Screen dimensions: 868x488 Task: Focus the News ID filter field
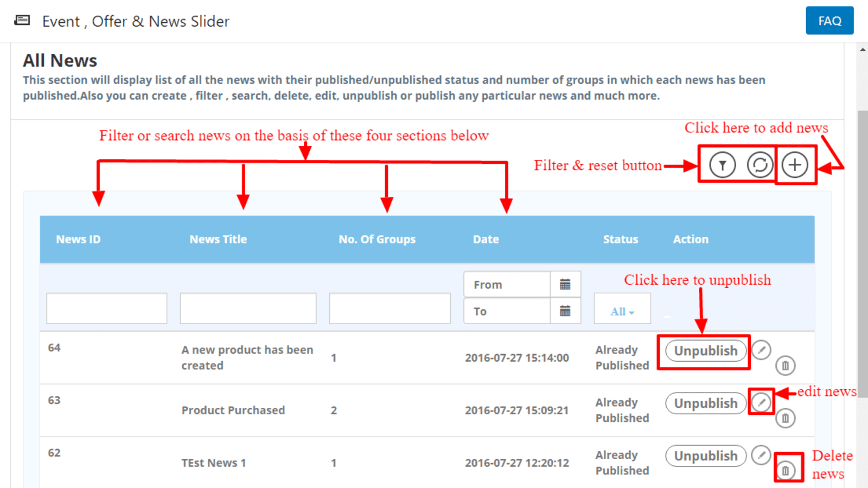(x=107, y=309)
